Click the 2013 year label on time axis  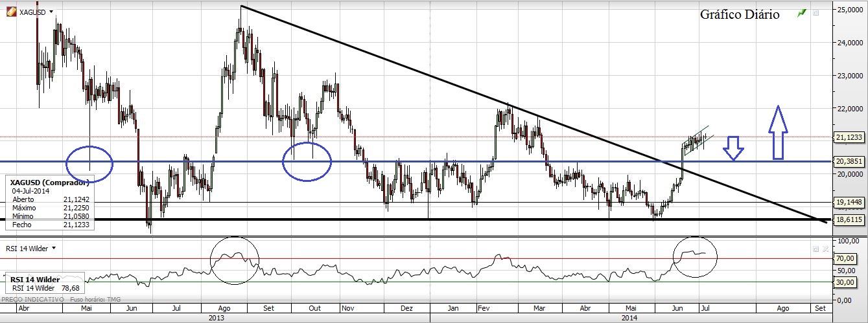click(217, 318)
